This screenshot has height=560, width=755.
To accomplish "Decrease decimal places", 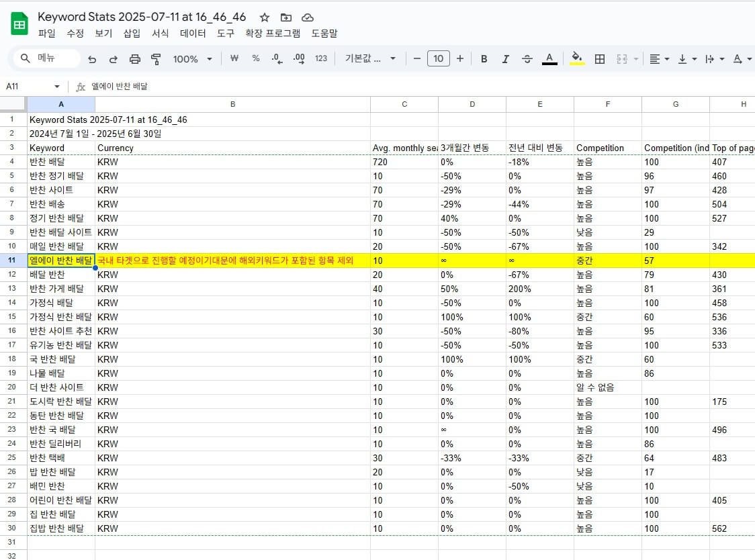I will (277, 58).
